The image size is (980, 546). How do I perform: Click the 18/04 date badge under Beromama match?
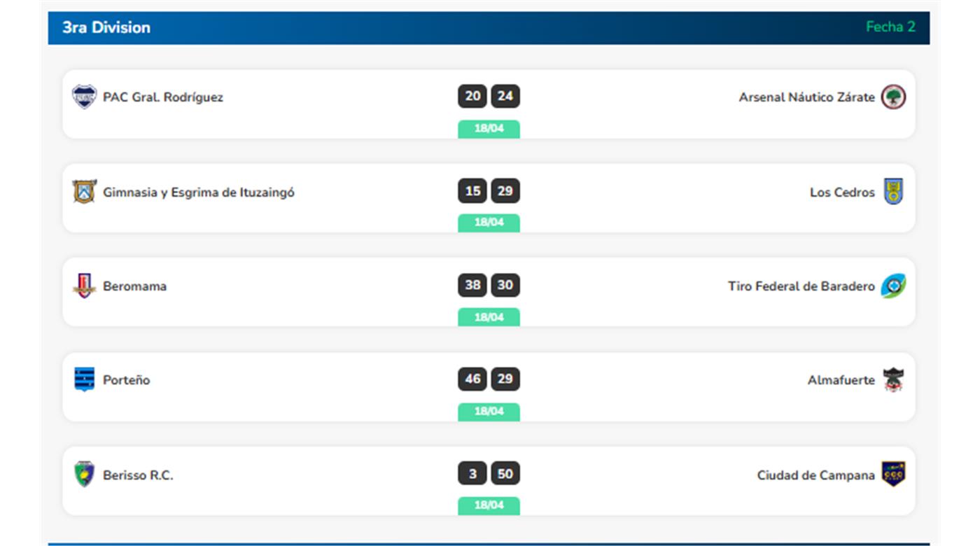click(x=489, y=317)
